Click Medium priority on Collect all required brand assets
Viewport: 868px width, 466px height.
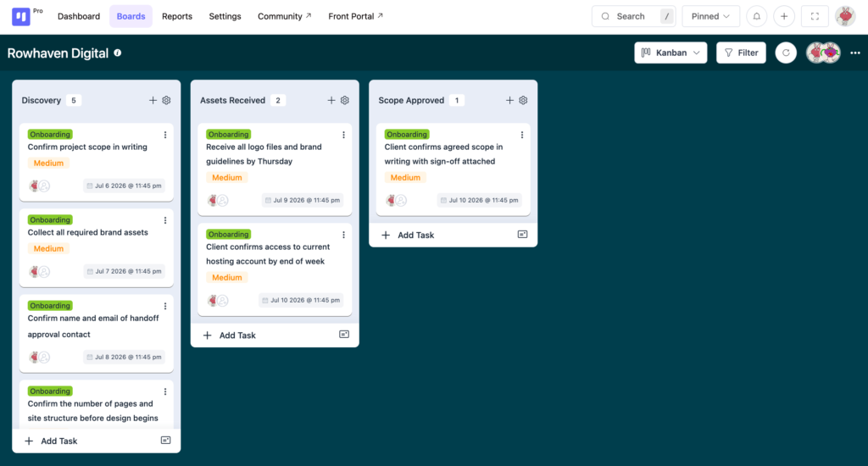(x=48, y=248)
